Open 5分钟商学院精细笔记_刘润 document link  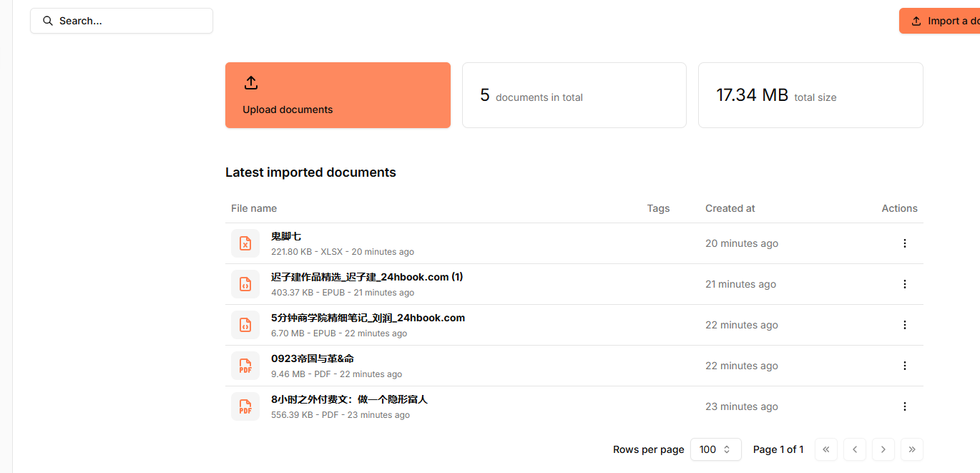(x=368, y=318)
